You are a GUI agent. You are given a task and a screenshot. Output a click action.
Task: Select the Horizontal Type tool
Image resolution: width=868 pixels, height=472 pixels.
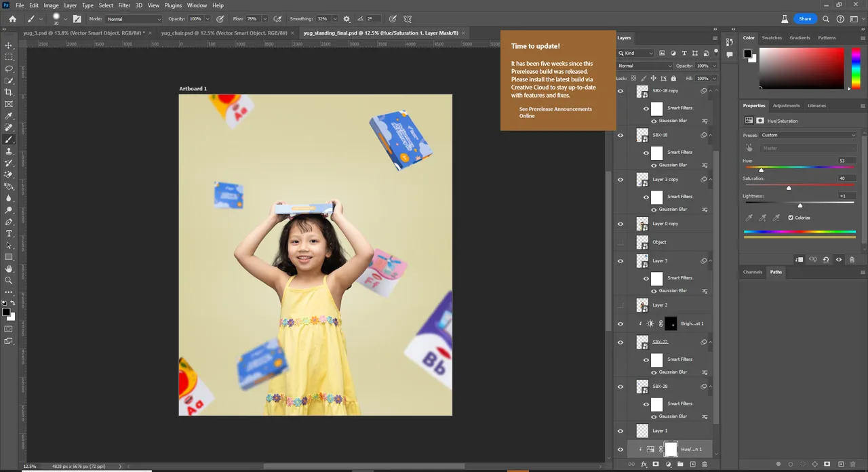pos(9,233)
